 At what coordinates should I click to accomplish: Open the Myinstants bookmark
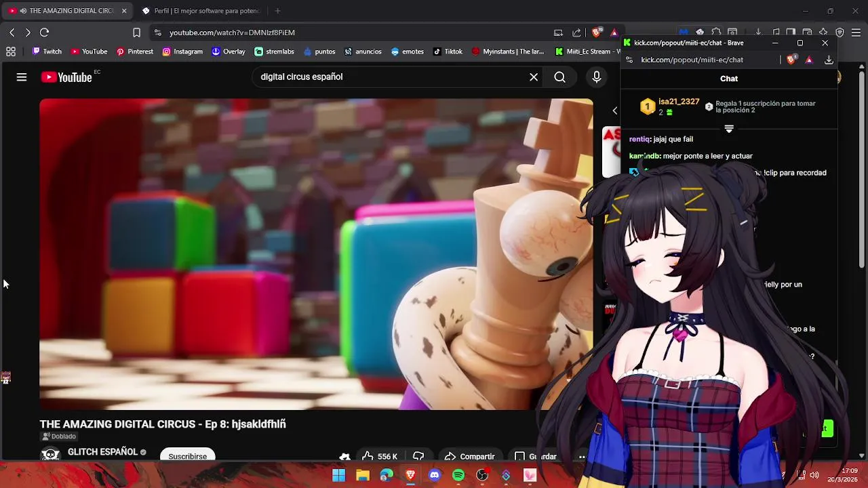508,52
